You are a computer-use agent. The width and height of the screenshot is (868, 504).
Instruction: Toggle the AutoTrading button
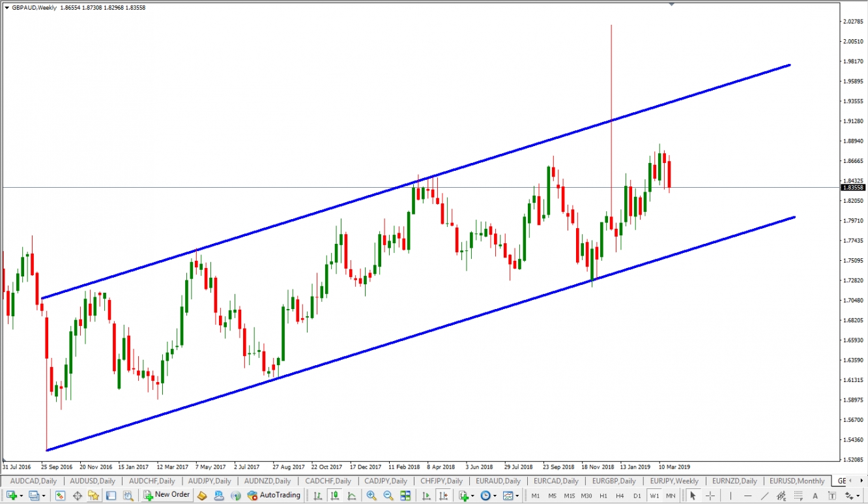[x=274, y=495]
